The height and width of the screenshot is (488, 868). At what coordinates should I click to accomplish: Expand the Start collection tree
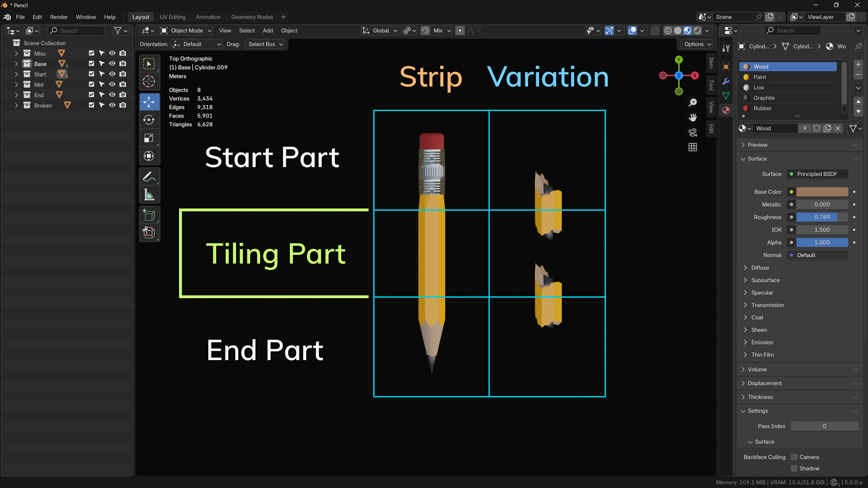pos(16,74)
